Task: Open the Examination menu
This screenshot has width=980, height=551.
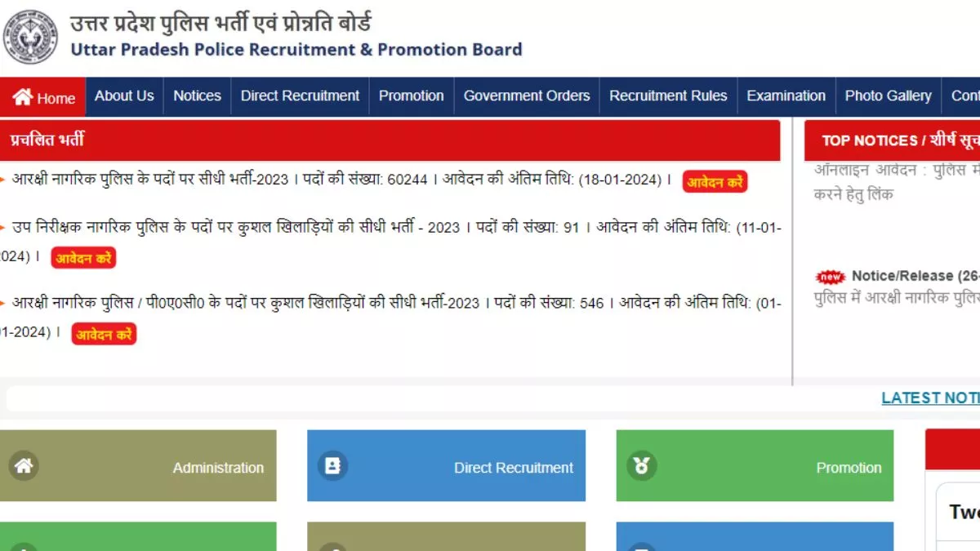Action: tap(786, 96)
